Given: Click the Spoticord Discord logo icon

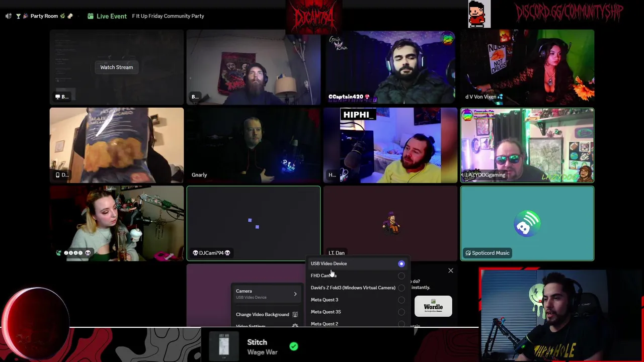Looking at the screenshot, I should 527,224.
